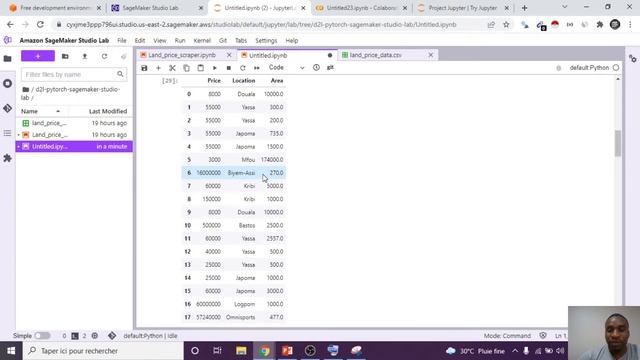
Task: Open the Table of Contents sidebar icon
Action: (x=7, y=133)
